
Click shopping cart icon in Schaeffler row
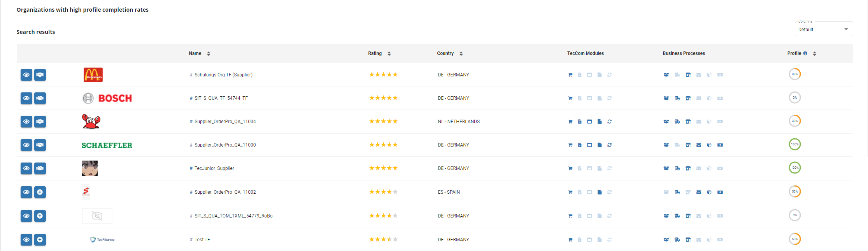[570, 145]
